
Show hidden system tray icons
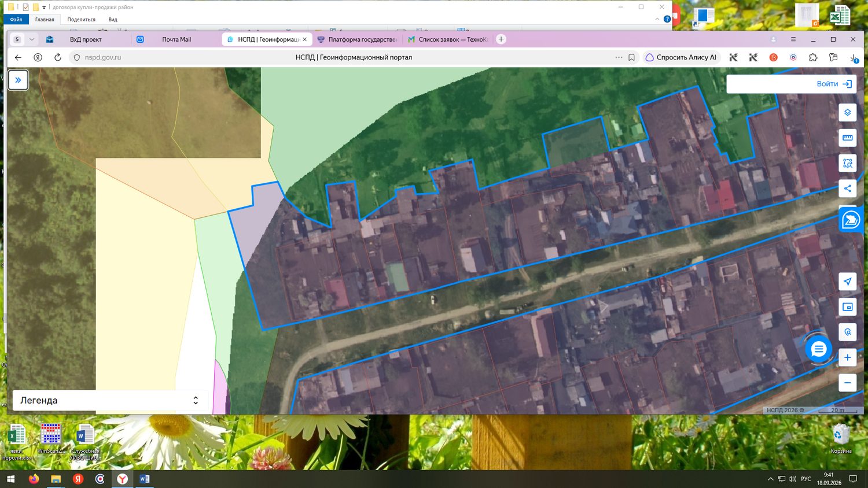[x=770, y=479]
